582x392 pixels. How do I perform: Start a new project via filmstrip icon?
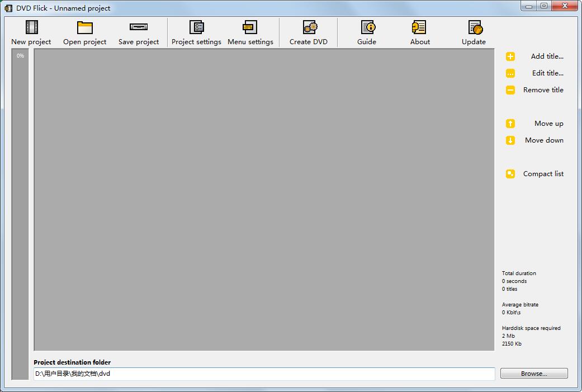click(x=31, y=27)
